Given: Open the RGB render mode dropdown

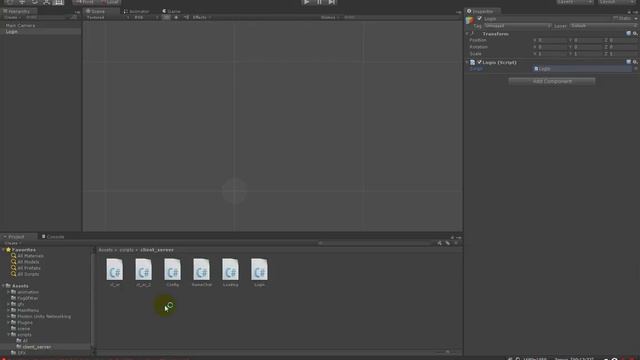Looking at the screenshot, I should pyautogui.click(x=146, y=18).
